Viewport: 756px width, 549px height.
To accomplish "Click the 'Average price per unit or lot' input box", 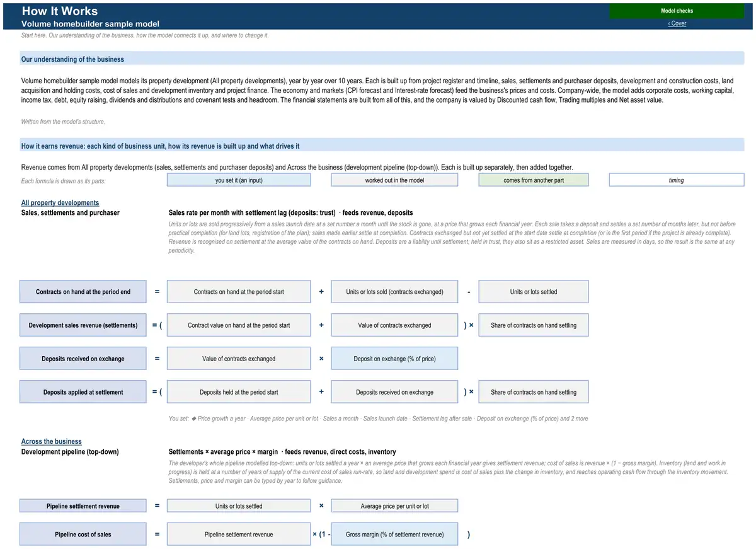I will click(394, 506).
